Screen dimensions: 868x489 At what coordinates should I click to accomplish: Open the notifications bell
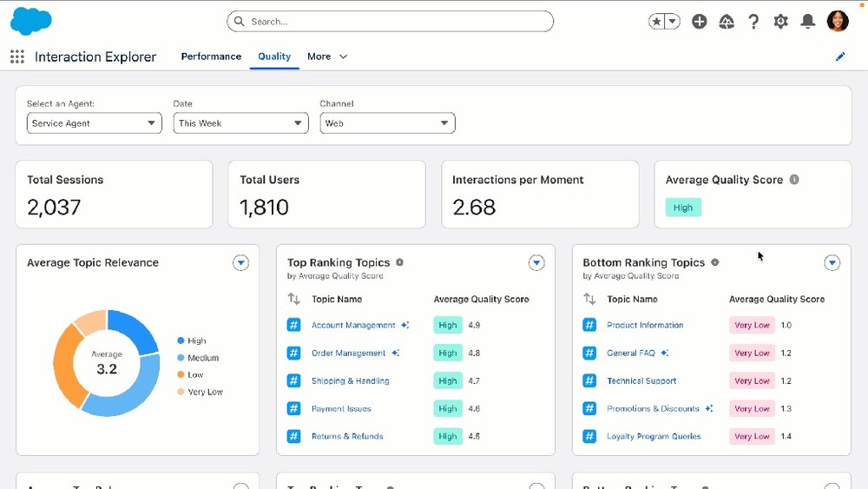807,22
